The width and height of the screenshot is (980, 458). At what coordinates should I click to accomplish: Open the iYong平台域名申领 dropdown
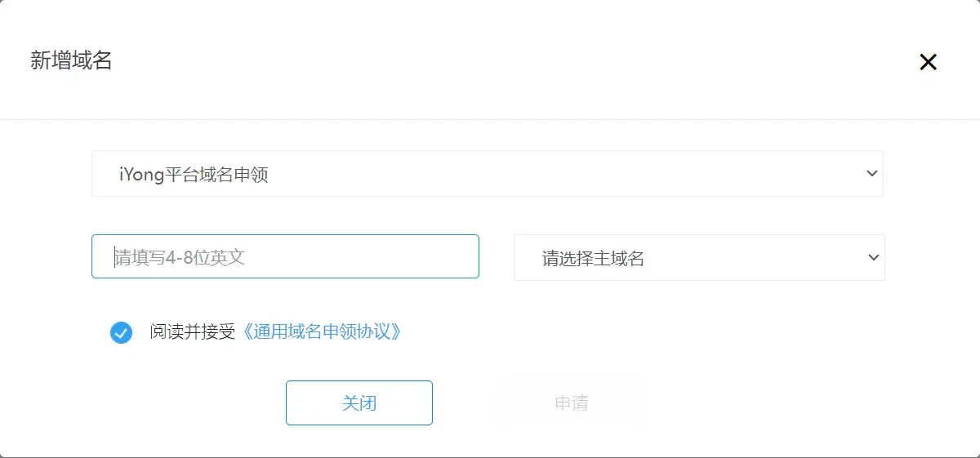(487, 174)
